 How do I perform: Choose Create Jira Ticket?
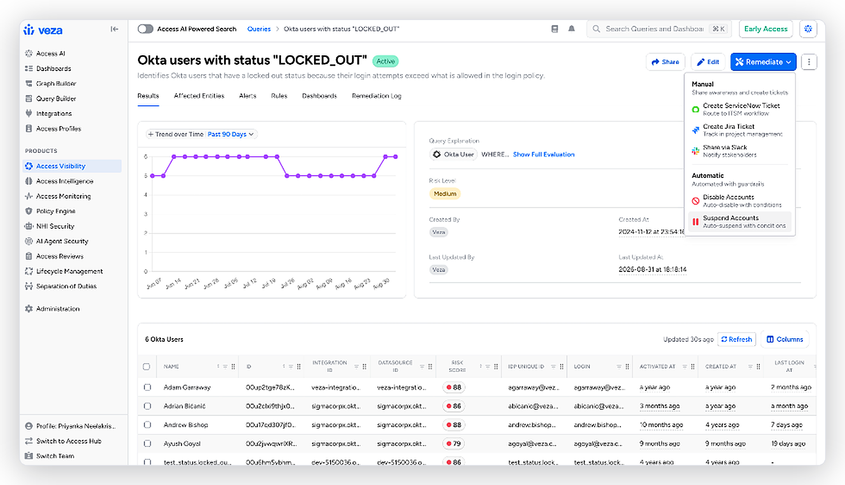pos(739,130)
